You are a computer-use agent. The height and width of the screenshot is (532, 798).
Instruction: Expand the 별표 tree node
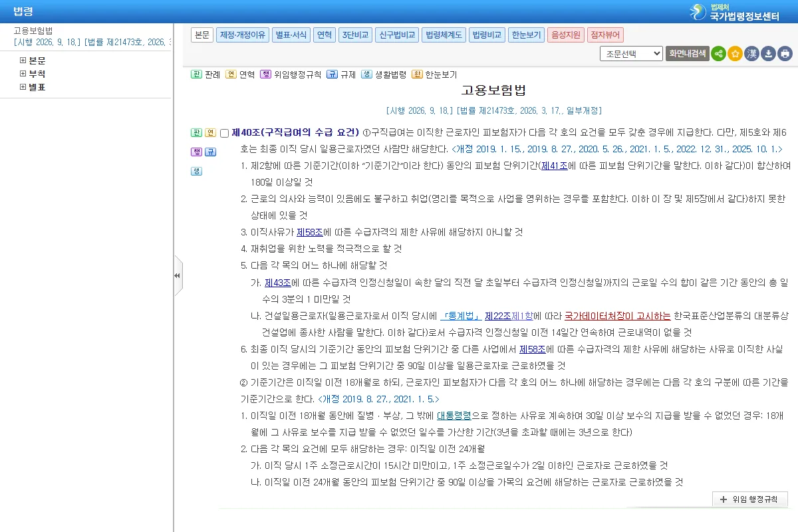click(x=23, y=87)
